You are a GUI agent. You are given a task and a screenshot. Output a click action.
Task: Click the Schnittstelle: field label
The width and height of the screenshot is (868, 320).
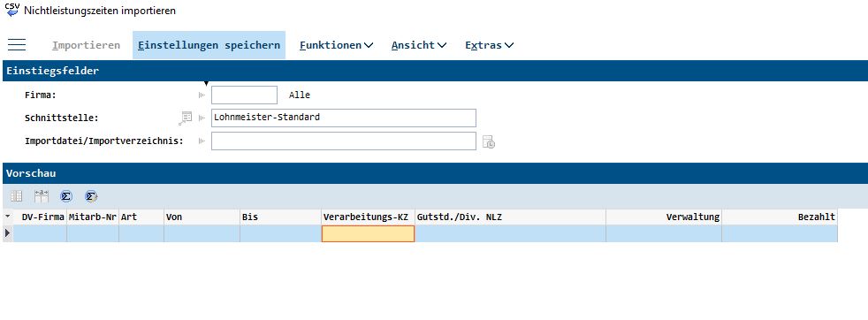click(x=62, y=118)
